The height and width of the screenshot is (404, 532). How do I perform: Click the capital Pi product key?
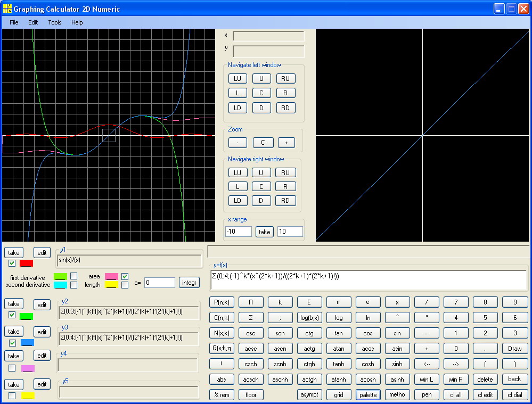pyautogui.click(x=251, y=302)
